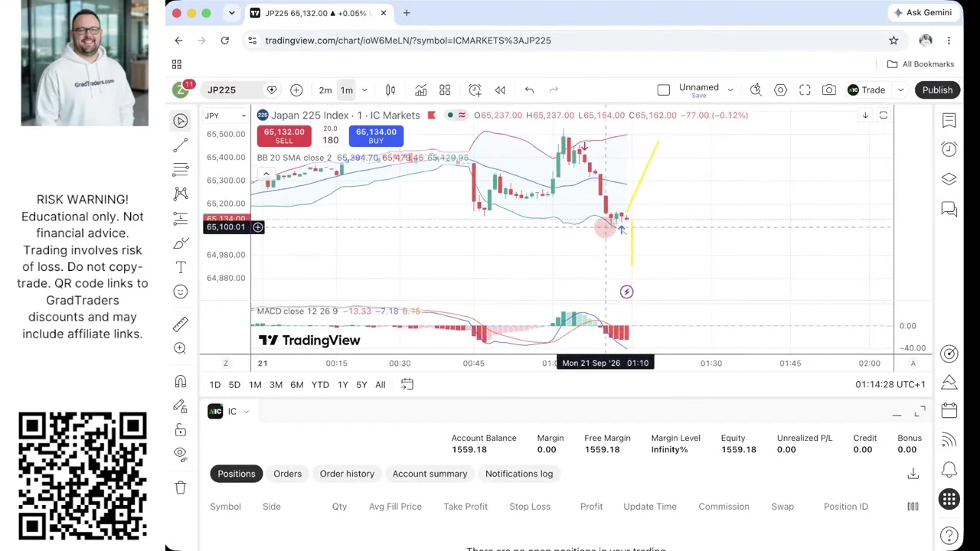Click the red SELL 65,132.00 button
The height and width of the screenshot is (551, 980).
point(284,135)
